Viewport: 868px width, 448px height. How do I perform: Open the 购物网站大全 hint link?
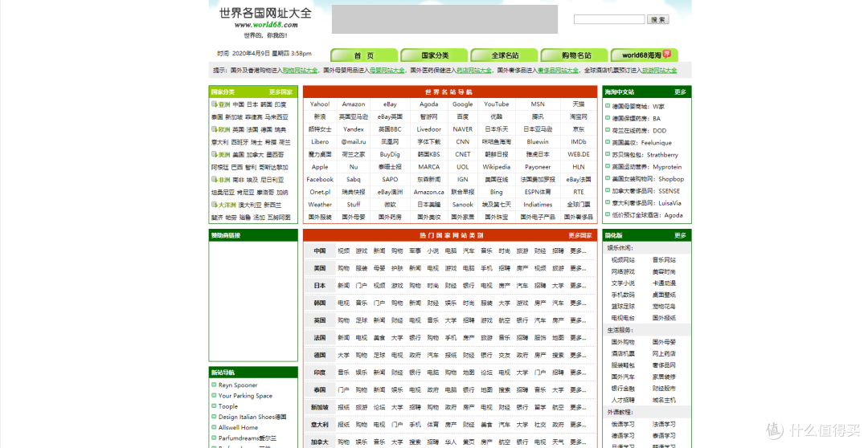coord(300,70)
